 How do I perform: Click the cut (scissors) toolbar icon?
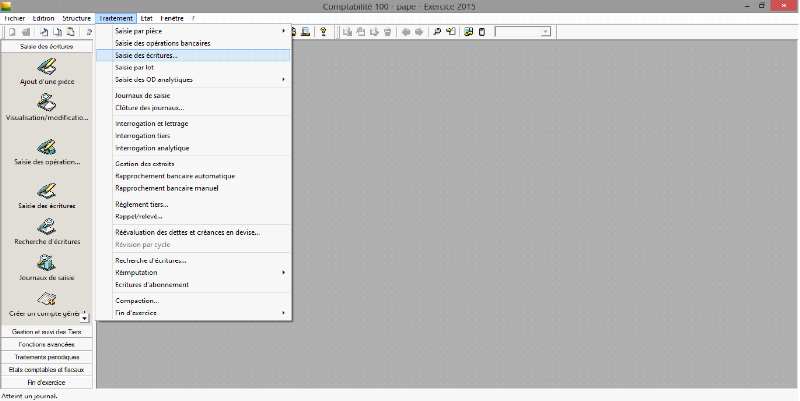pos(44,32)
